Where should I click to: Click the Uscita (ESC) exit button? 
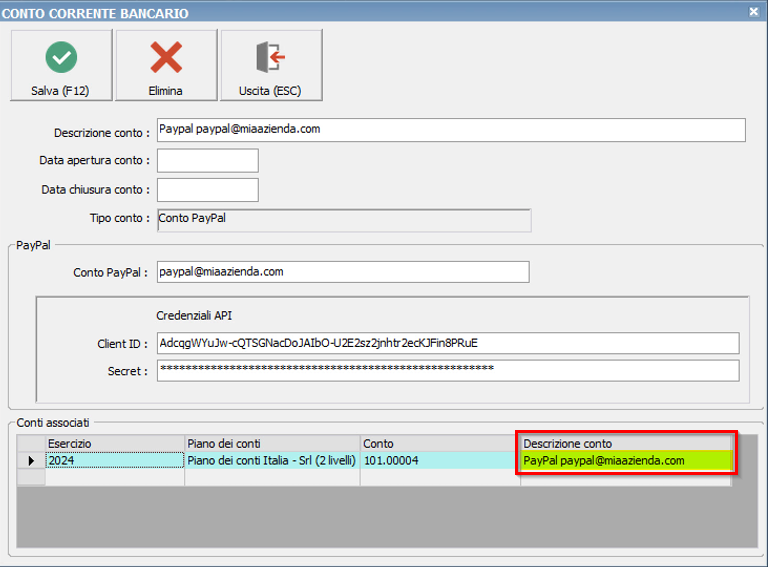[271, 65]
